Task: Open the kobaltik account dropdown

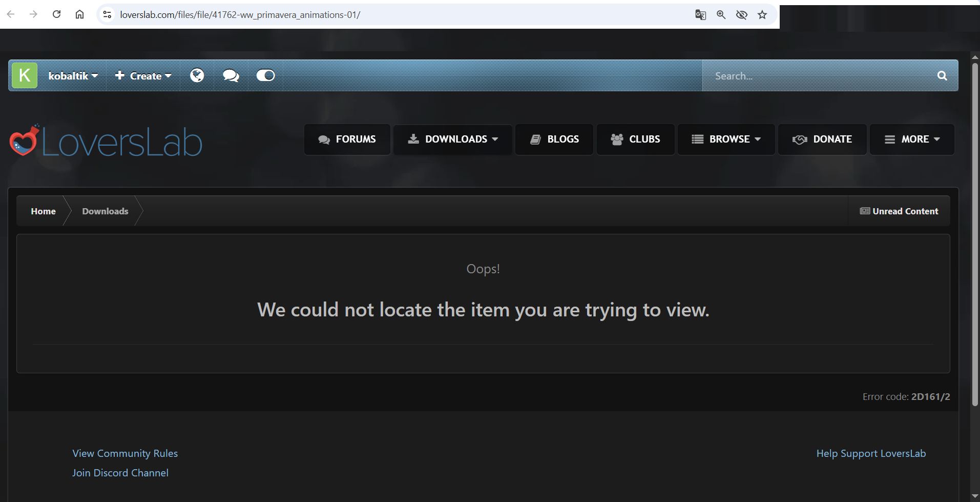Action: [x=73, y=76]
